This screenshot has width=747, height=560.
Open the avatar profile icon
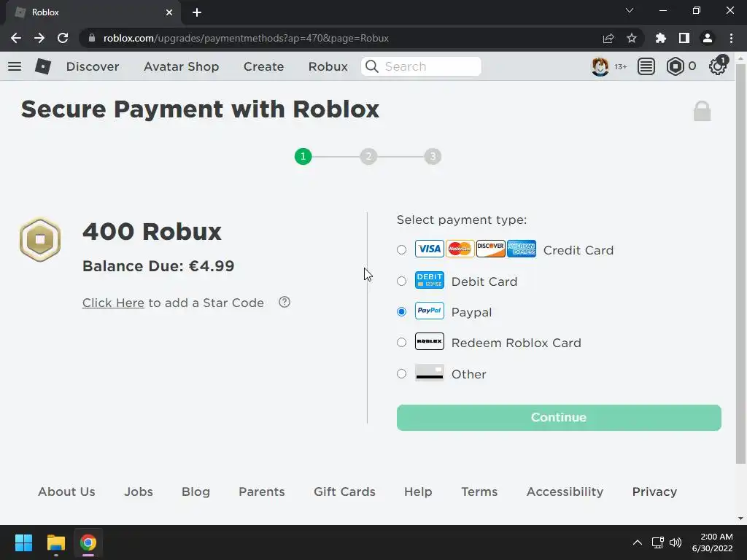point(600,66)
